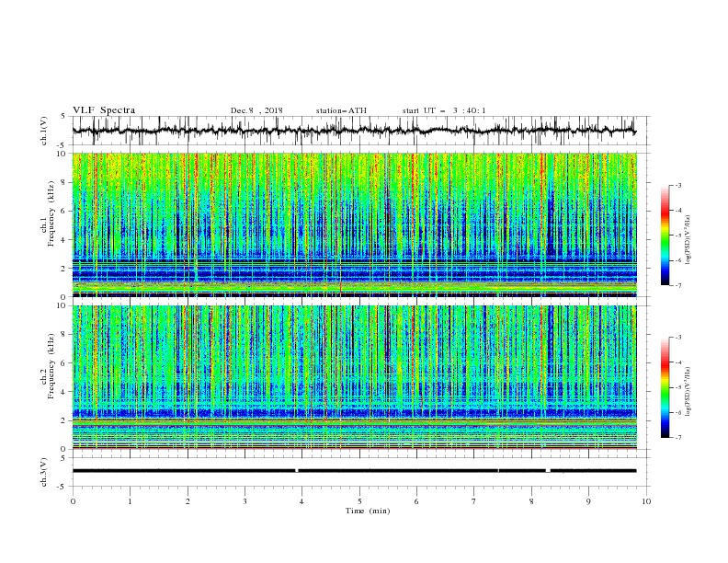This screenshot has height=563, width=728.
Task: Click the "5" tick on ch.1(V) axis
Action: click(64, 117)
